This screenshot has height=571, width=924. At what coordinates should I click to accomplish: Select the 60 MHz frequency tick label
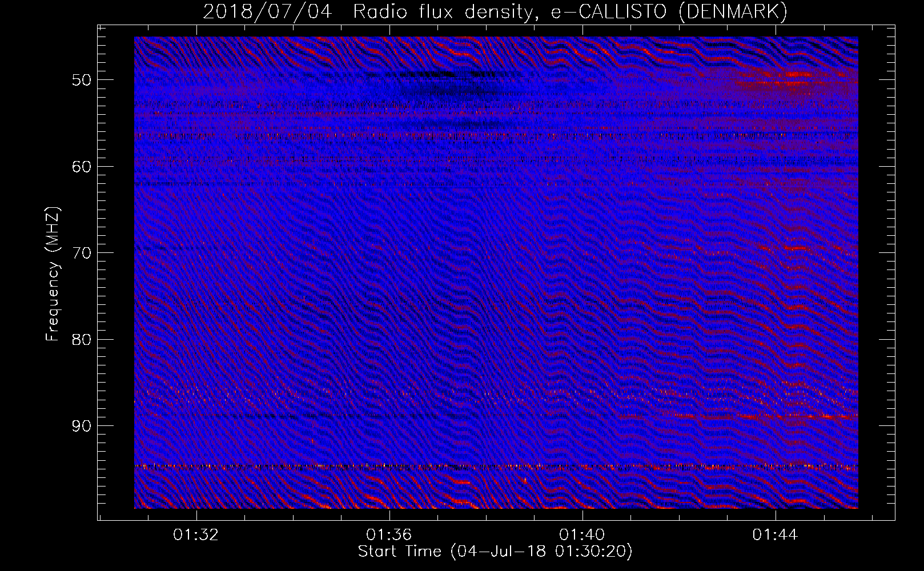[x=82, y=167]
